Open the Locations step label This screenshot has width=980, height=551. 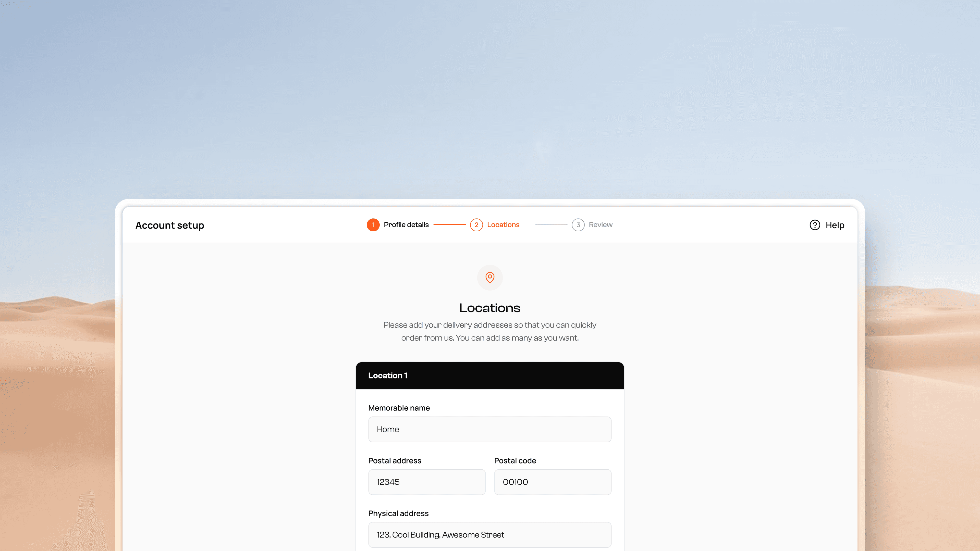point(503,225)
